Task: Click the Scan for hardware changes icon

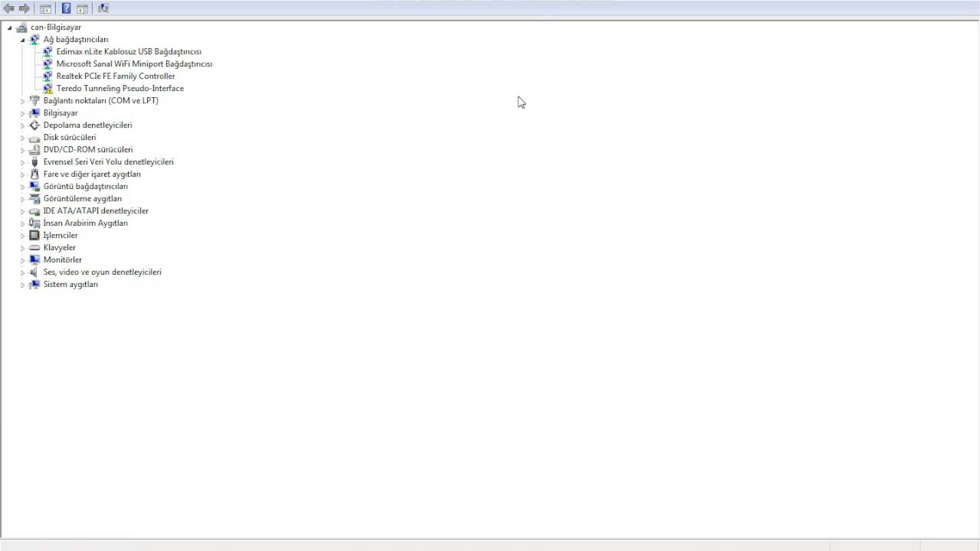Action: (103, 8)
